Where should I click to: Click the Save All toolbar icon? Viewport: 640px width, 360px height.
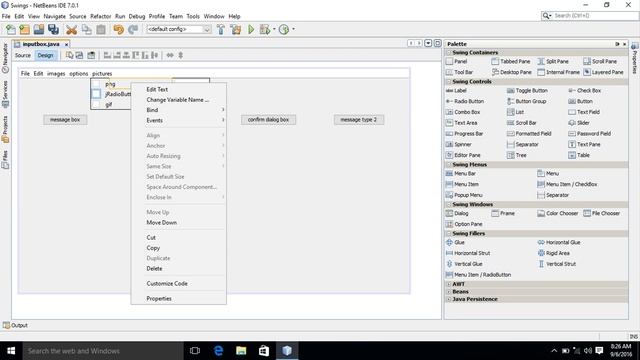click(x=53, y=29)
